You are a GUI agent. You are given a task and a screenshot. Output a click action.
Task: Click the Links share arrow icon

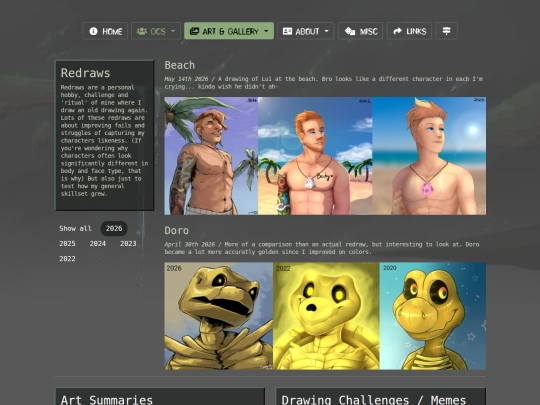coord(397,31)
